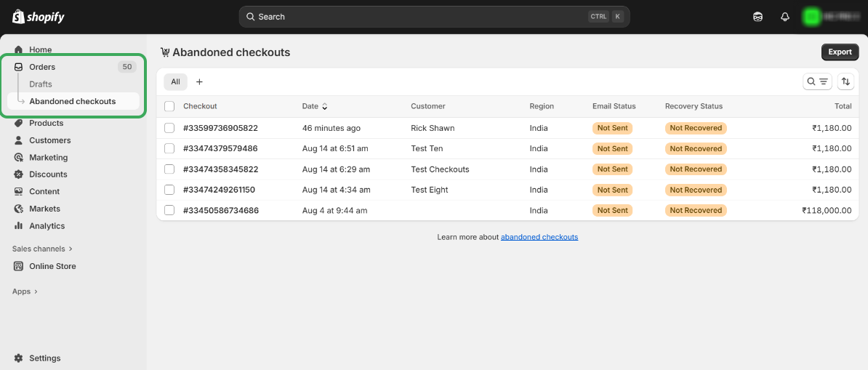This screenshot has height=370, width=868.
Task: Open Settings gear in the sidebar
Action: (x=44, y=358)
